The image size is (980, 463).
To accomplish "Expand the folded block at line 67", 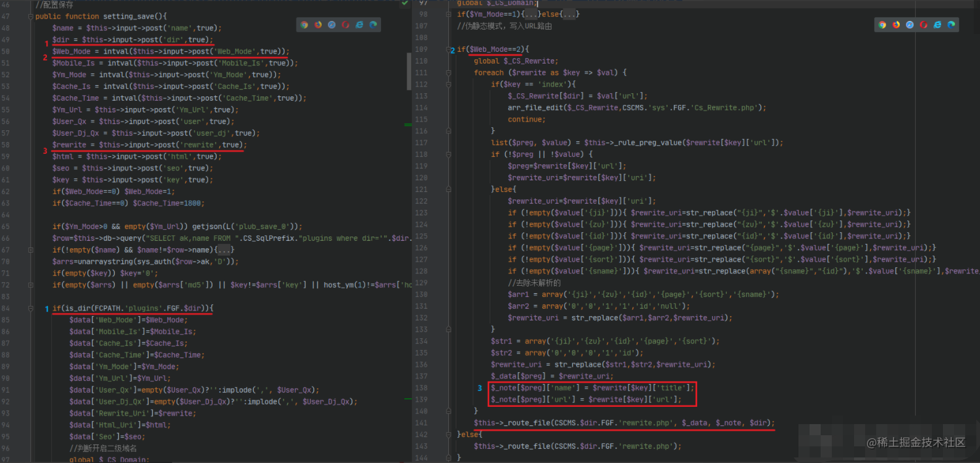I will click(x=30, y=250).
